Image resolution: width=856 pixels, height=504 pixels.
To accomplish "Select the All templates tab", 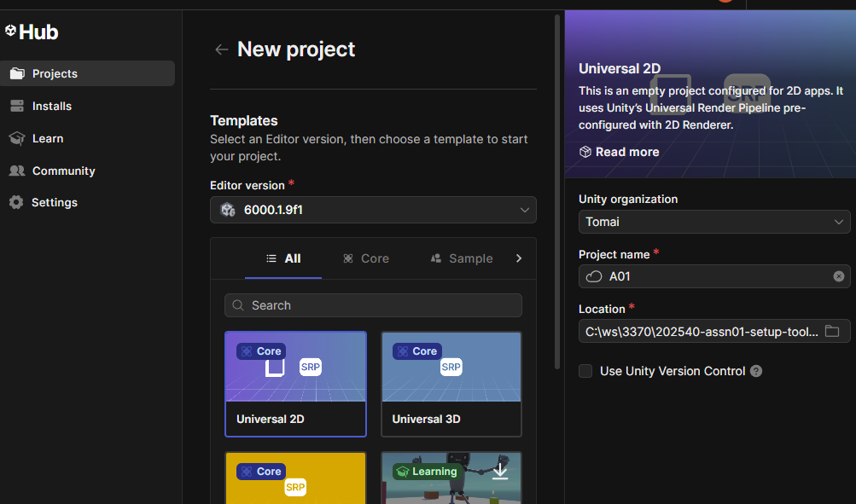I will click(283, 258).
